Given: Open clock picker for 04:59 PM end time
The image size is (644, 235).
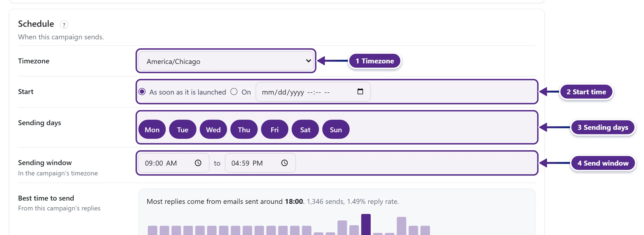Looking at the screenshot, I should click(285, 163).
